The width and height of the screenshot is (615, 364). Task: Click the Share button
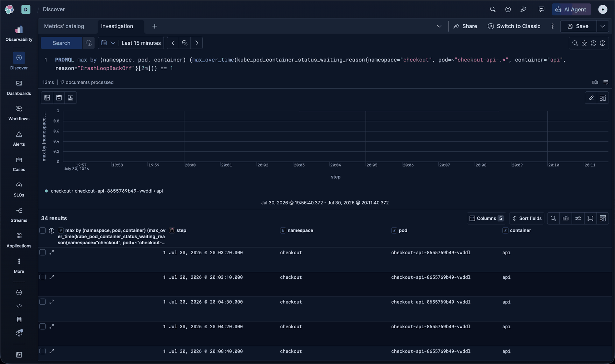point(465,26)
